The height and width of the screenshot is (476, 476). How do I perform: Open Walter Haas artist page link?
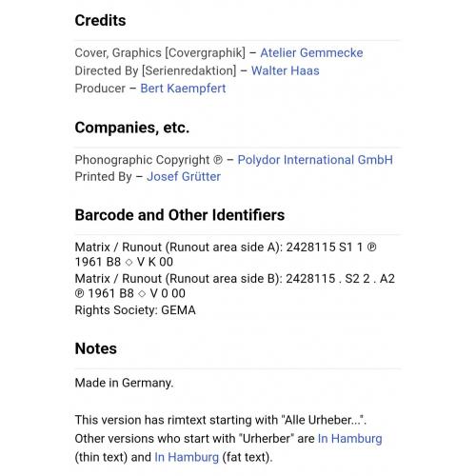[285, 70]
